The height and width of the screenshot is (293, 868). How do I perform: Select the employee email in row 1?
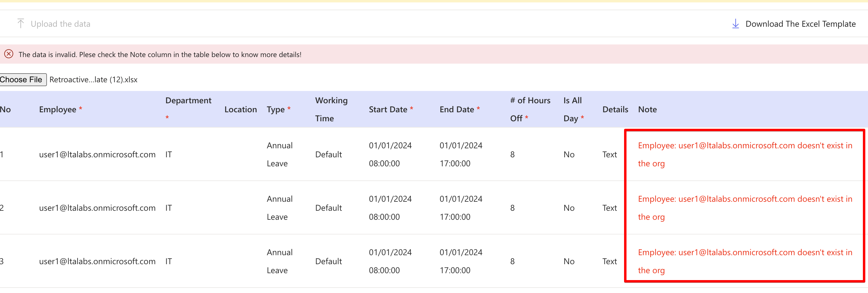click(x=97, y=154)
